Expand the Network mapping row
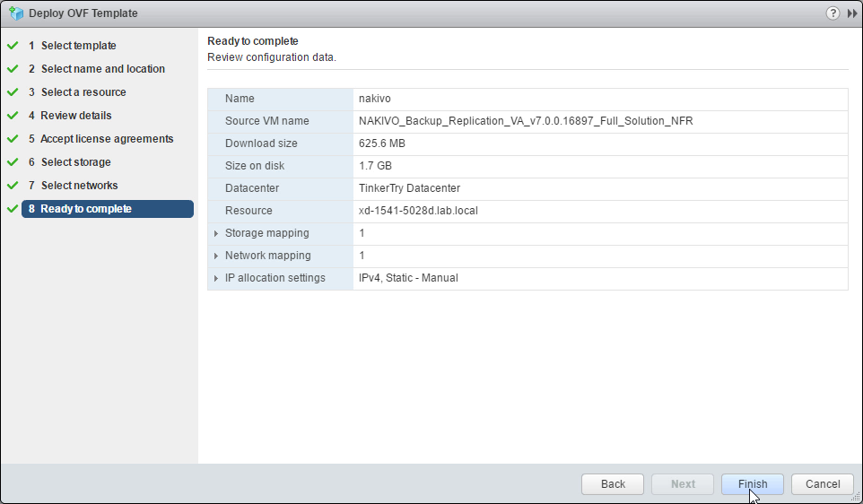The image size is (863, 504). point(216,256)
